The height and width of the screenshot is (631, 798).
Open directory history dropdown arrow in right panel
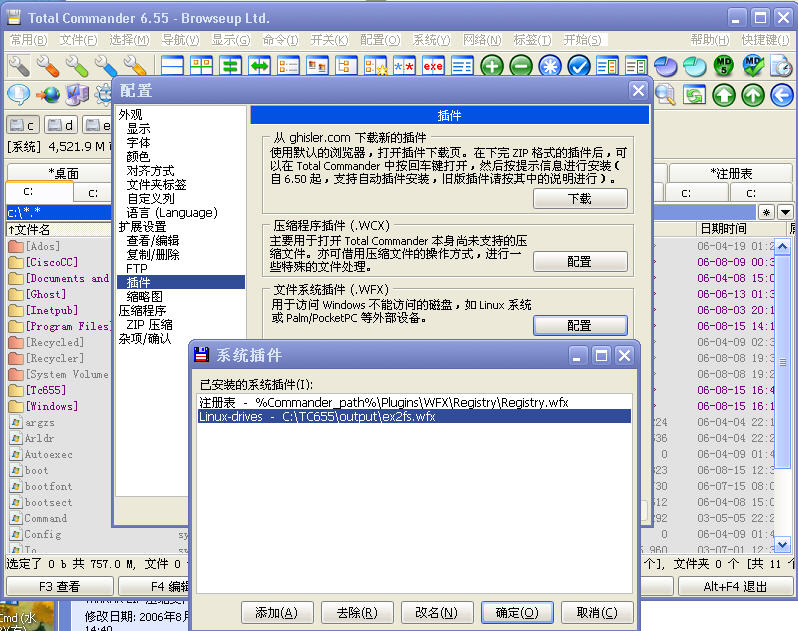tap(785, 212)
